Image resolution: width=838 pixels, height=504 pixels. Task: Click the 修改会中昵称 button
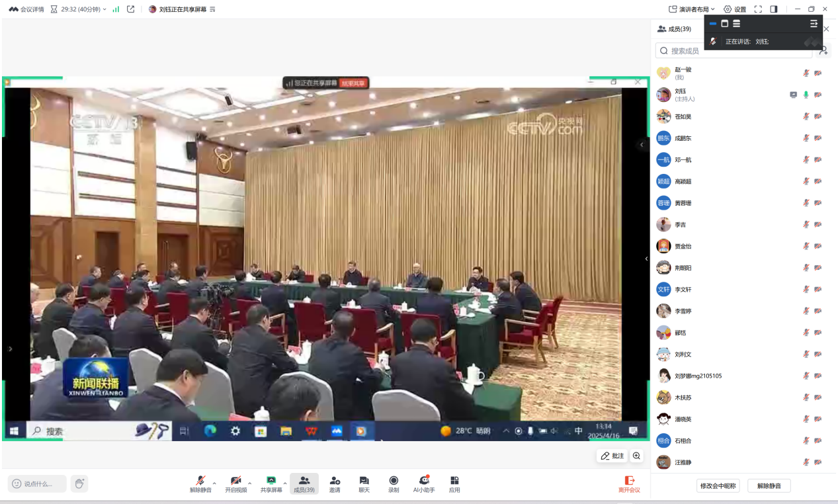(718, 486)
